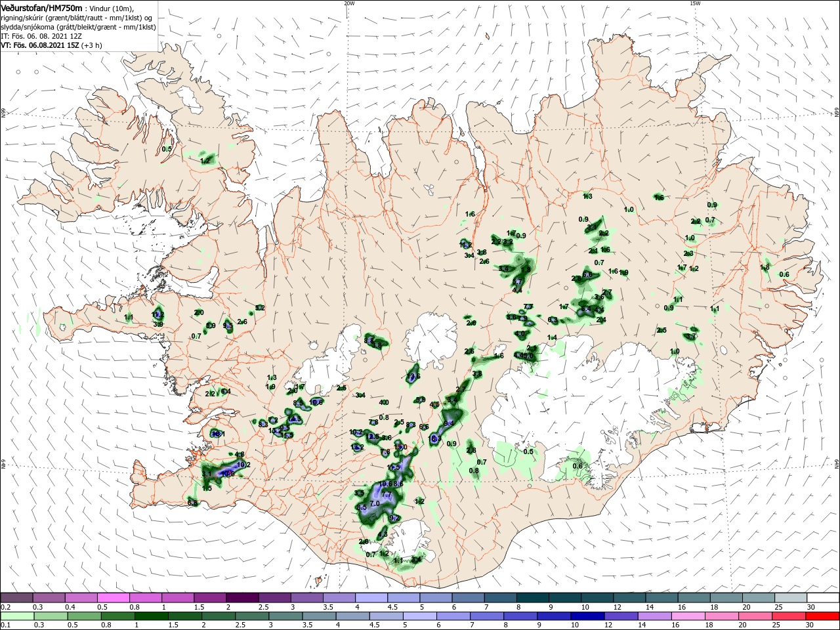Click the 10.6 precipitation value on the map
This screenshot has height=630, width=840.
click(x=386, y=484)
